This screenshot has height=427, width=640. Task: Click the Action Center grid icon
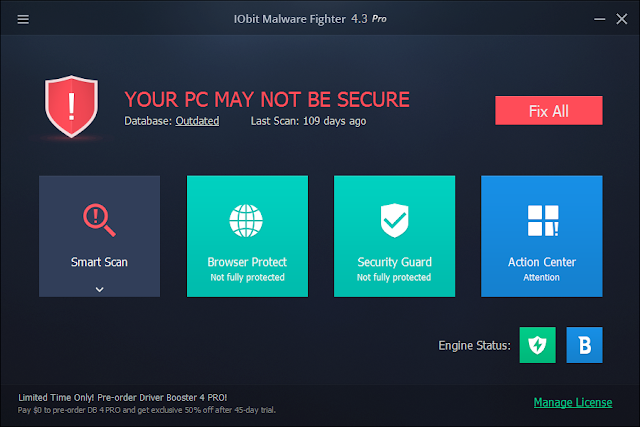(x=541, y=218)
